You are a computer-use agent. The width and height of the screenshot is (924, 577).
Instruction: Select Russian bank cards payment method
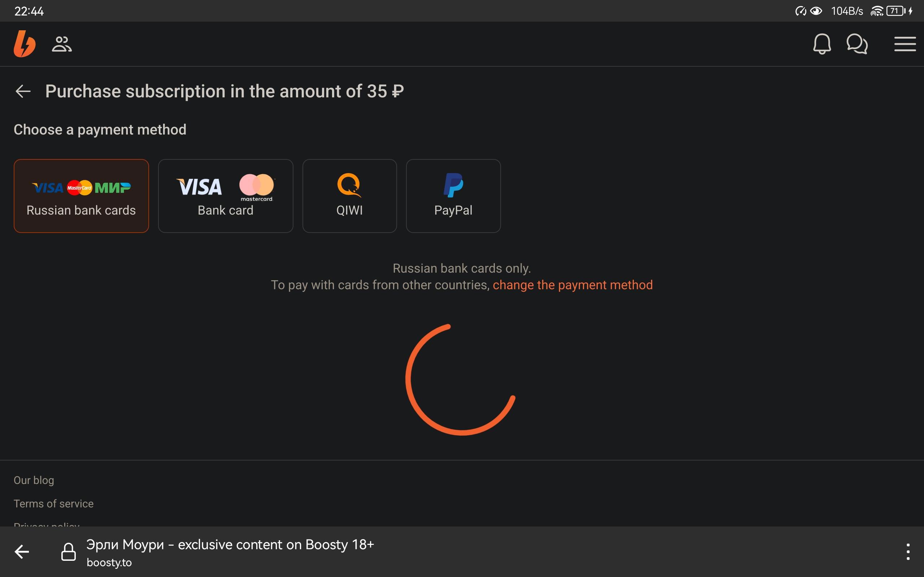[81, 196]
